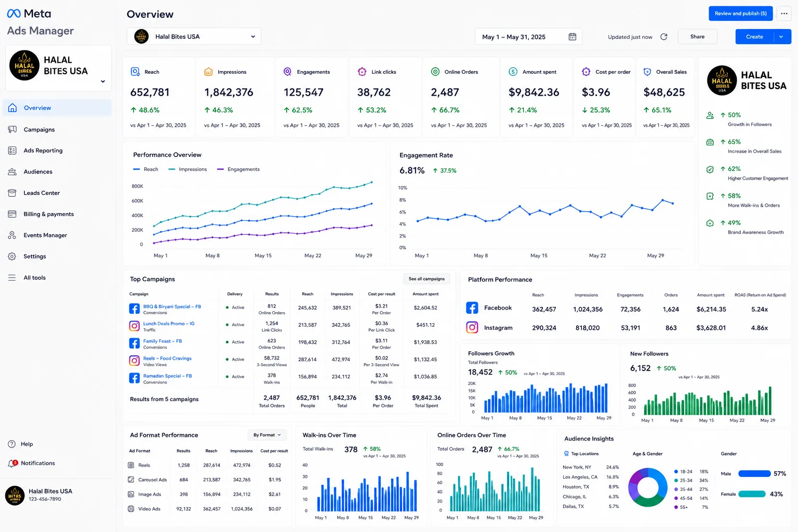This screenshot has height=532, width=798.
Task: Open Lunch Deals Promo – IG campaign
Action: point(169,324)
